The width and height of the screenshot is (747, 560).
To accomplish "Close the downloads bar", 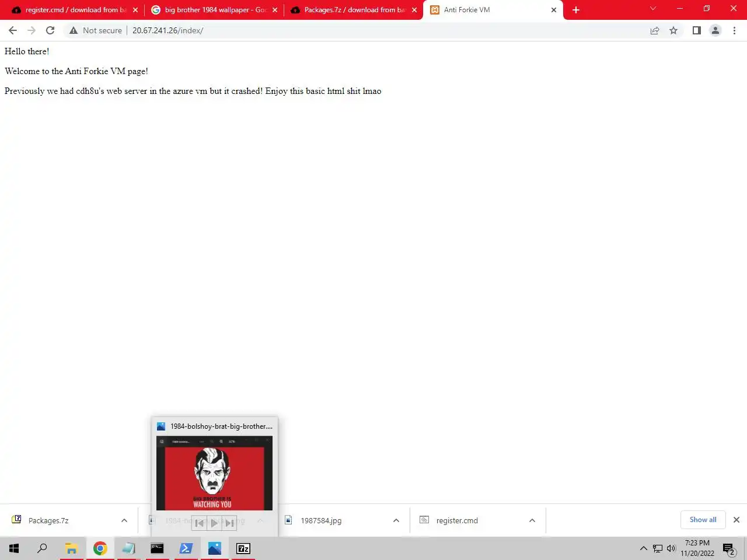I will [x=736, y=520].
